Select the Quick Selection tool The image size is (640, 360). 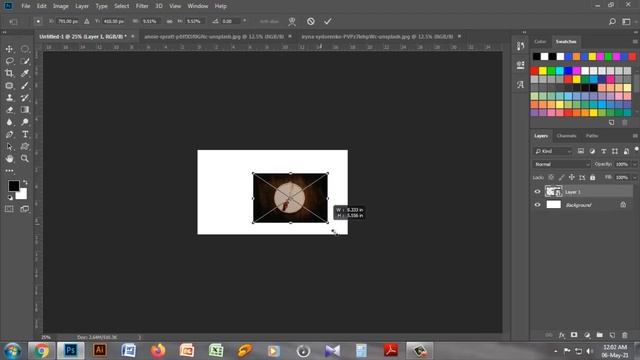(x=24, y=61)
